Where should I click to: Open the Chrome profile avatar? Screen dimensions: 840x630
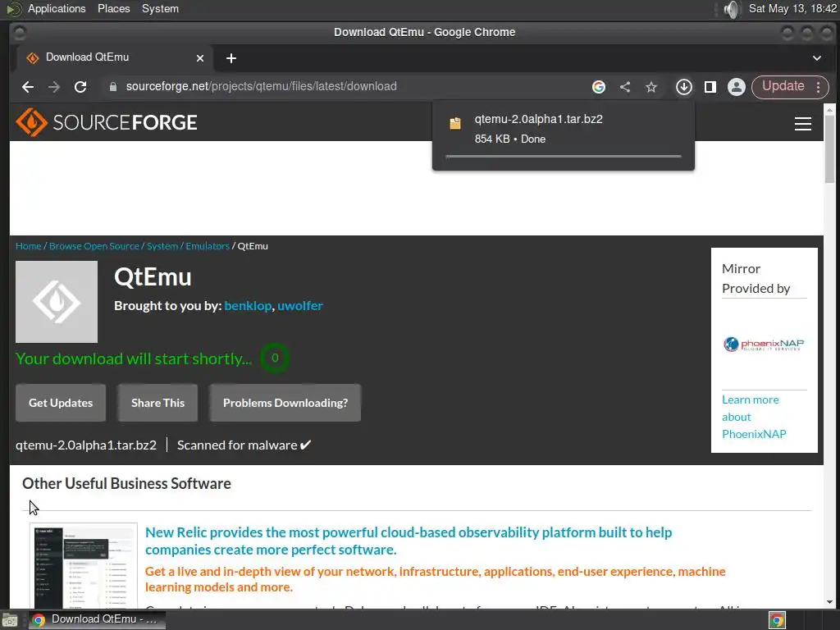point(737,87)
